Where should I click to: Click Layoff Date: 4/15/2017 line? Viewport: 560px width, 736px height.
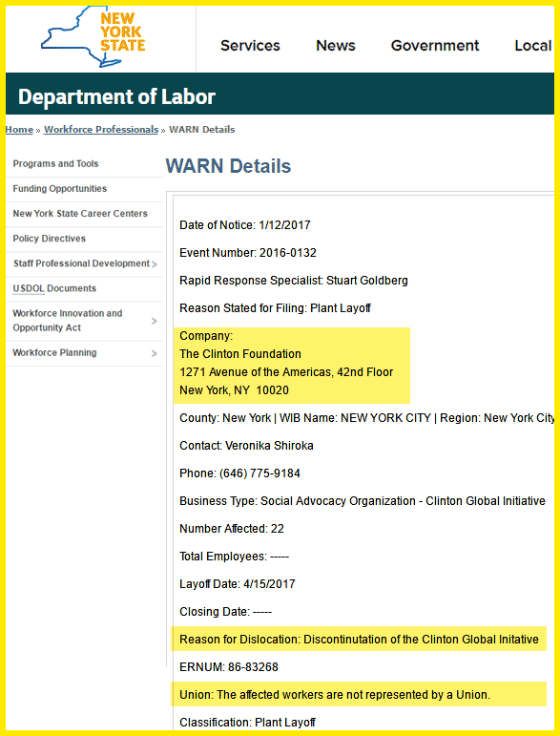pos(238,584)
